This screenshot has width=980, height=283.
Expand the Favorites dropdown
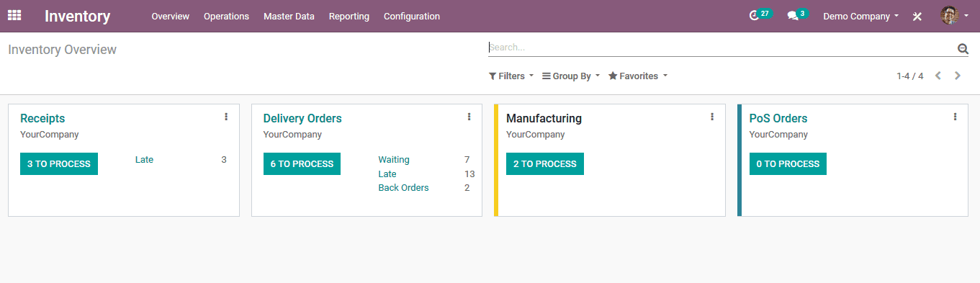(x=638, y=76)
